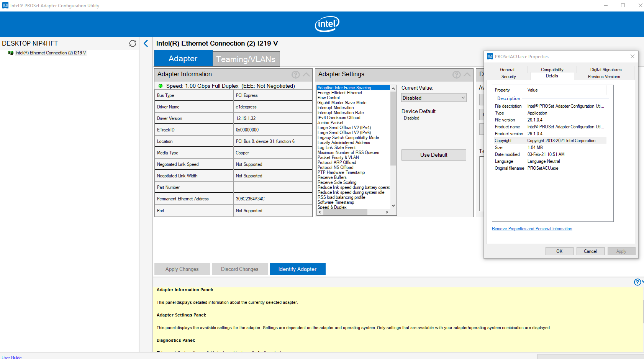This screenshot has width=644, height=359.
Task: Collapse the left device navigation panel
Action: pos(146,43)
